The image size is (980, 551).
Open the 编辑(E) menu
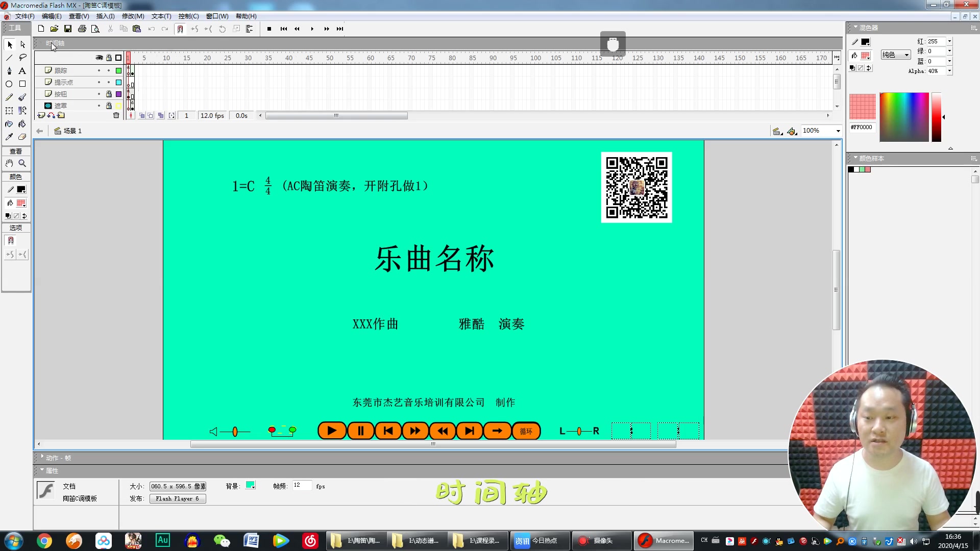point(52,16)
